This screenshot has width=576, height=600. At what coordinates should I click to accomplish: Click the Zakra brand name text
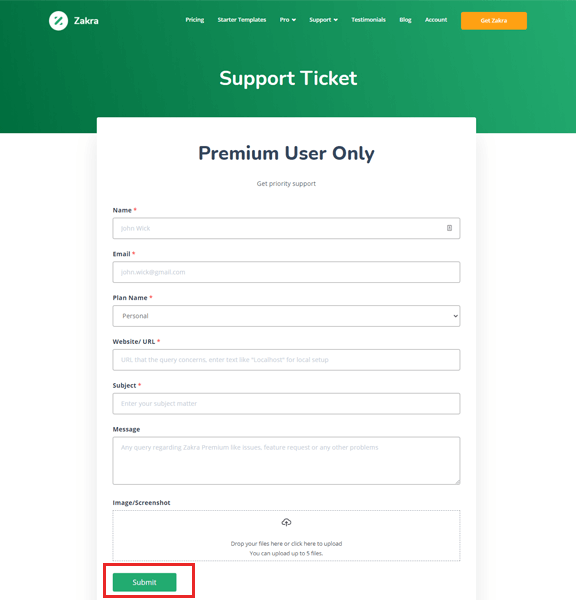point(86,21)
